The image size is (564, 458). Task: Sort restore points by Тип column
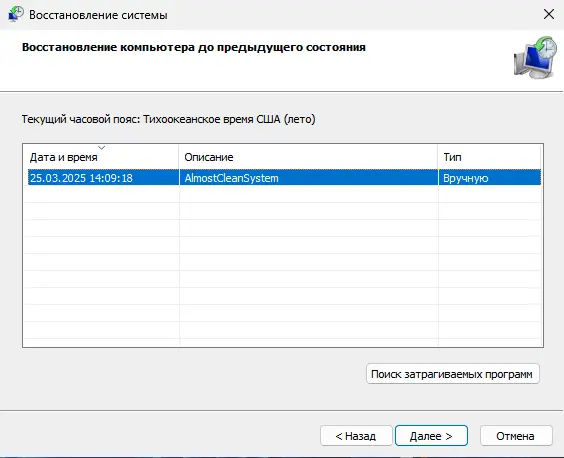tap(489, 157)
